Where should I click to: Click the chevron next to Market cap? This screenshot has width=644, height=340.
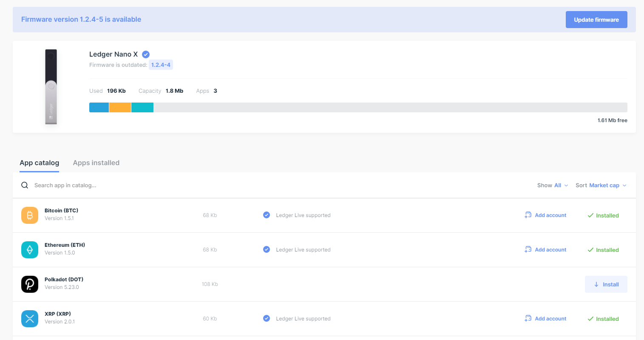[x=624, y=186]
